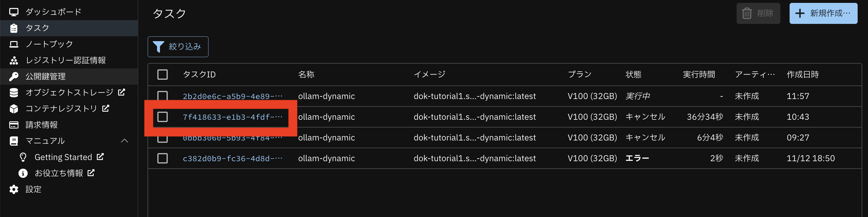This screenshot has width=868, height=217.
Task: Sort by the 作成日時 column header
Action: [x=802, y=74]
